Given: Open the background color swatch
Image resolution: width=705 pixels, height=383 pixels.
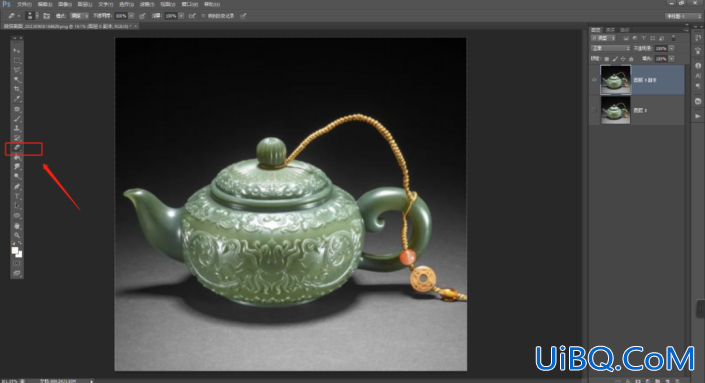Looking at the screenshot, I should pyautogui.click(x=19, y=254).
